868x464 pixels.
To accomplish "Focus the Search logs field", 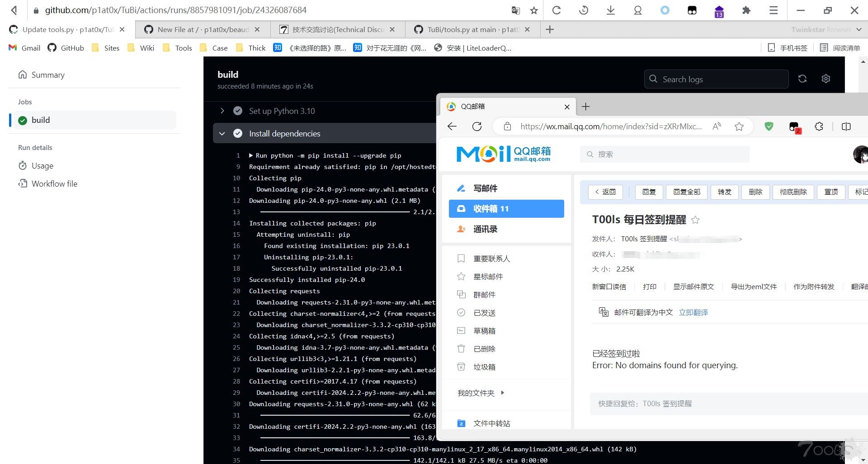I will tap(717, 79).
